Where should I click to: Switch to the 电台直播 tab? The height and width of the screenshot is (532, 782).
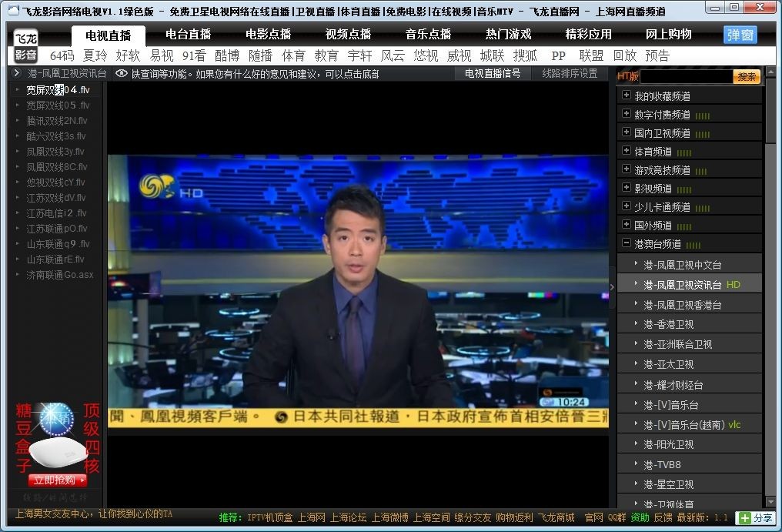click(x=188, y=35)
